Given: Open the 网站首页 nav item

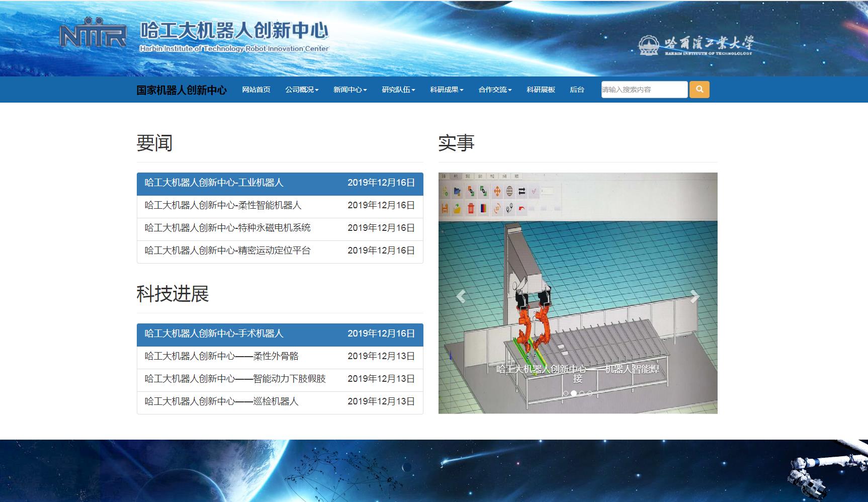Looking at the screenshot, I should pyautogui.click(x=256, y=90).
